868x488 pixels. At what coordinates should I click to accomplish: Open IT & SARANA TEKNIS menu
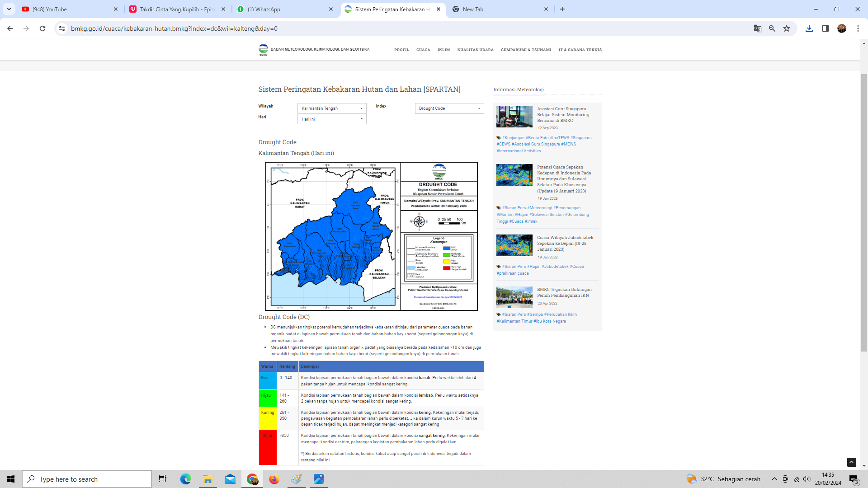point(580,50)
